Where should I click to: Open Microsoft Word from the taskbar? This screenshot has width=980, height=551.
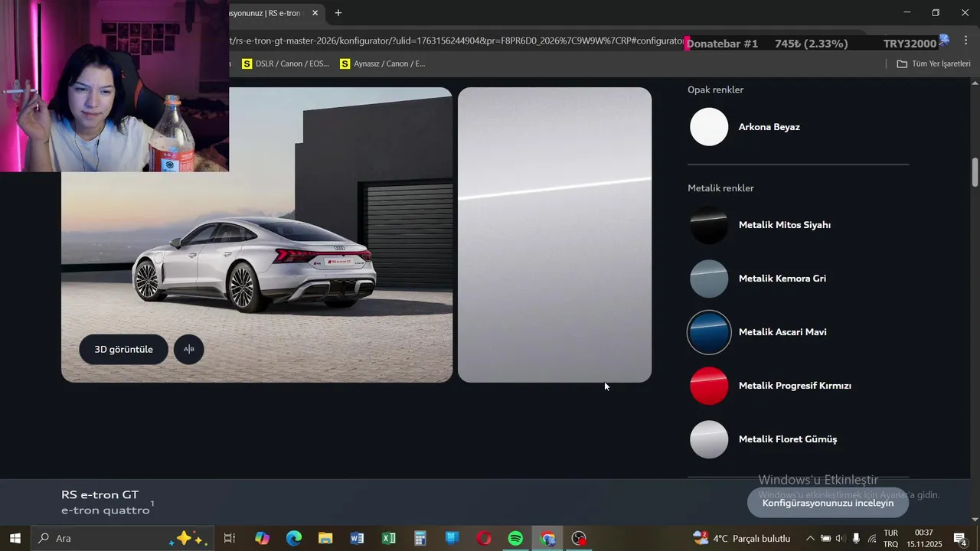coord(357,539)
